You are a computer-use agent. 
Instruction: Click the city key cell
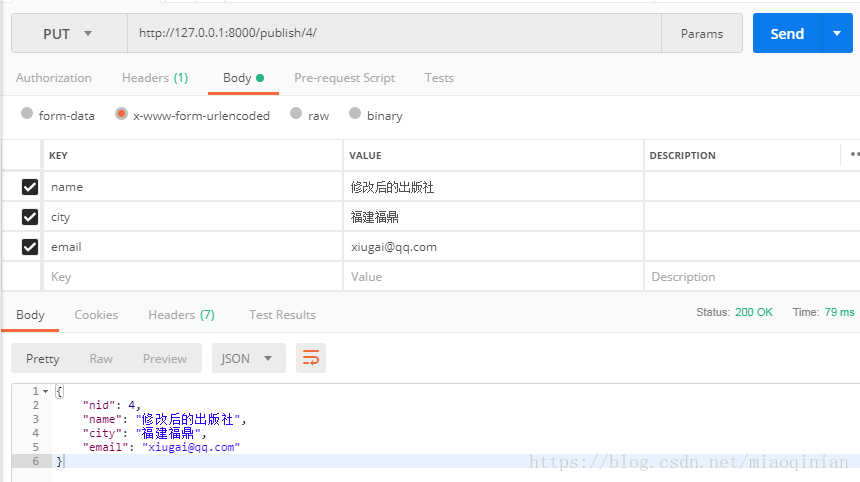193,217
